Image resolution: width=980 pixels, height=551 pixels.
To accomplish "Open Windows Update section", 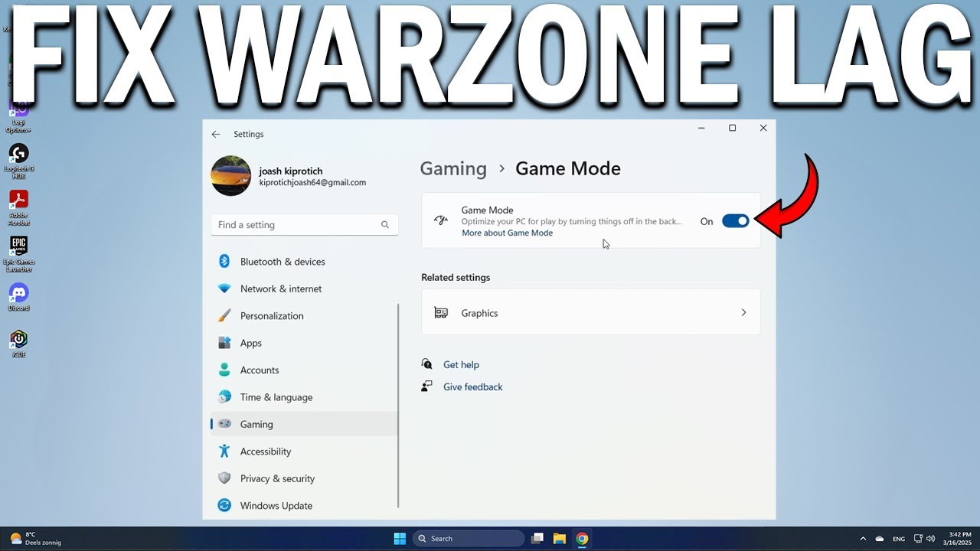I will [304, 506].
